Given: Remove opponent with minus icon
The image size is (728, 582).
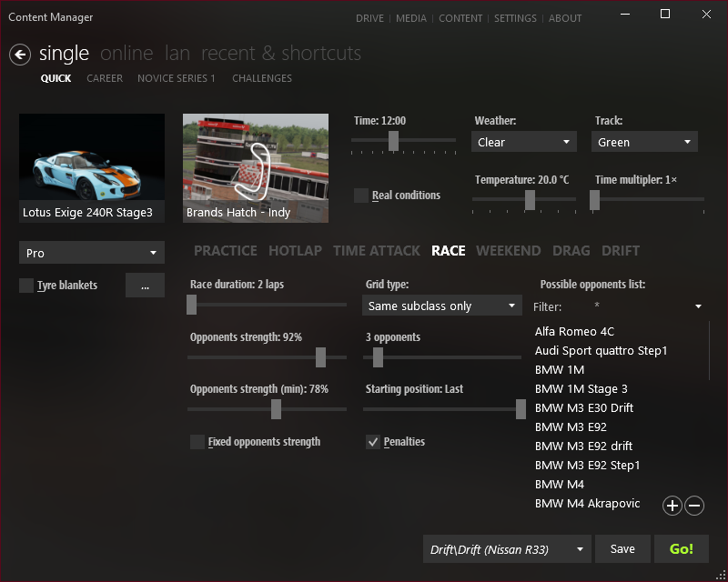Looking at the screenshot, I should tap(694, 506).
